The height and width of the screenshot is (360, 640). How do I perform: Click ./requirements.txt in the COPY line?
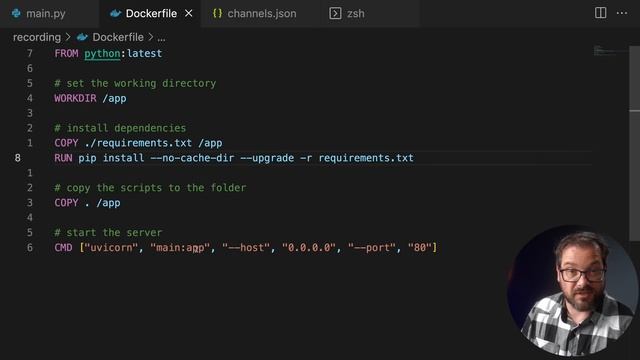click(138, 143)
